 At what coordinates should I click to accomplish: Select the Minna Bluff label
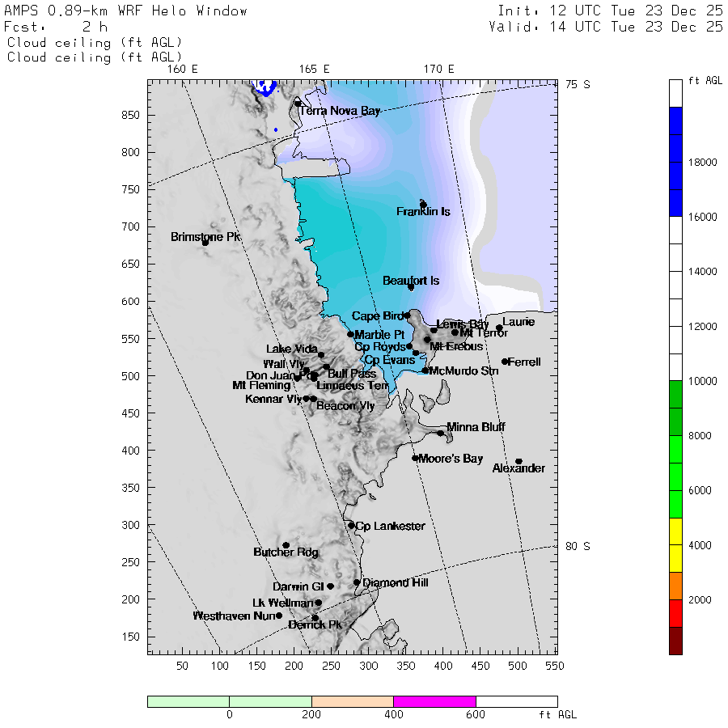pos(476,427)
